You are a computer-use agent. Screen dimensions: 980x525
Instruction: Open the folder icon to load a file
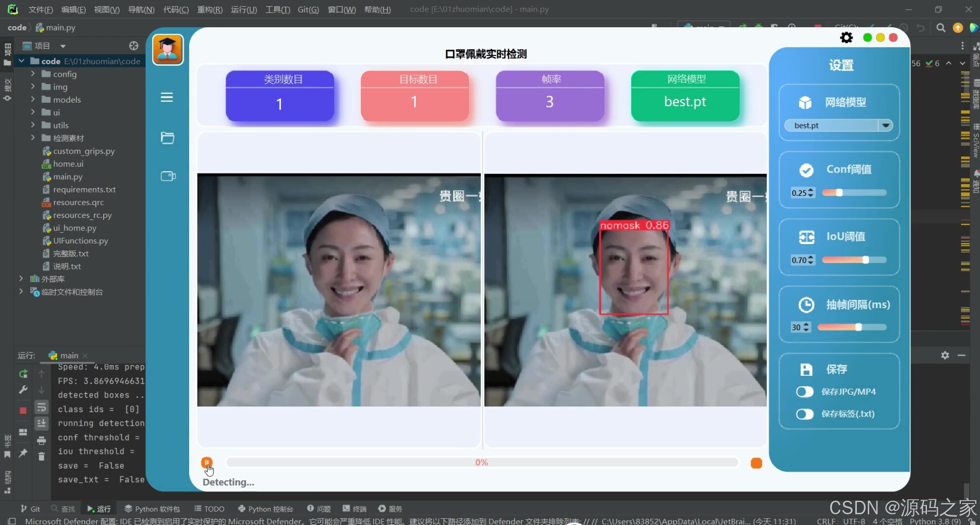click(167, 138)
